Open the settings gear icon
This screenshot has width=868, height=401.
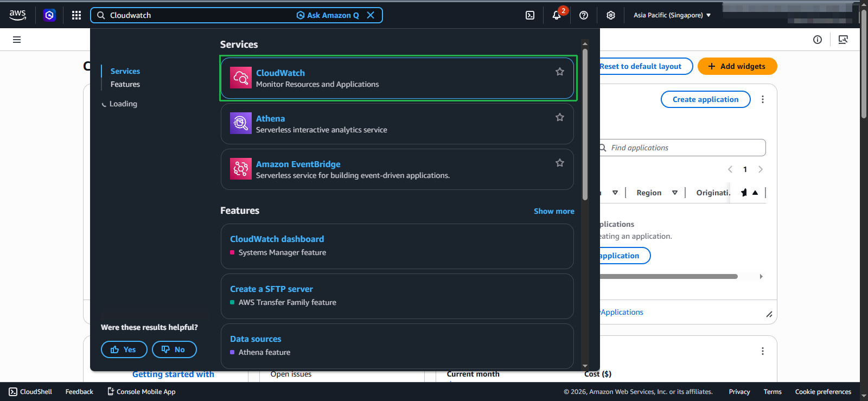click(x=611, y=15)
